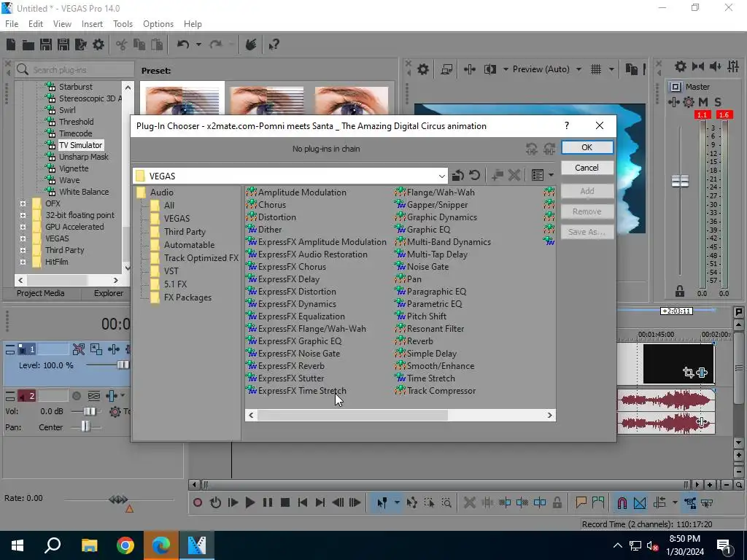Toggle Split Screen View icon in preview
The height and width of the screenshot is (560, 747).
click(490, 69)
